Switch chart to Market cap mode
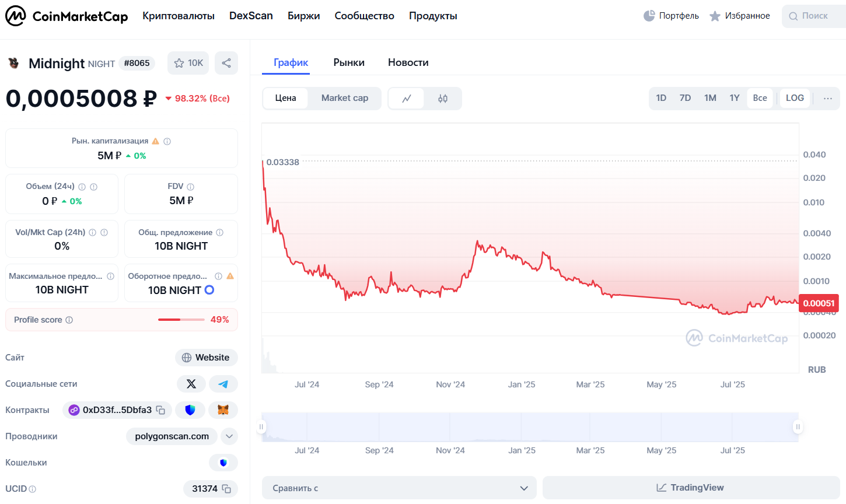The image size is (846, 504). (345, 98)
